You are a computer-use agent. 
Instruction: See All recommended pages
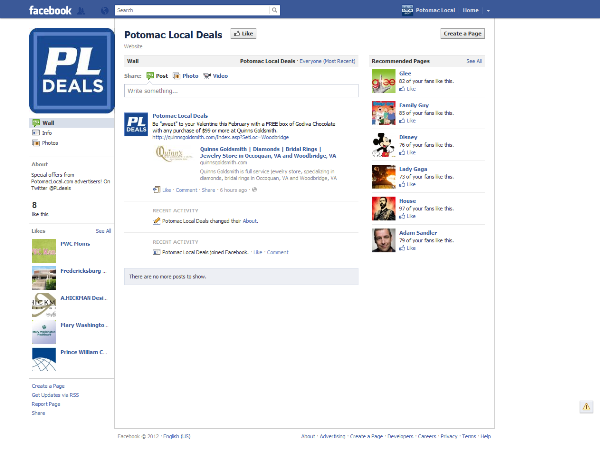pyautogui.click(x=474, y=61)
